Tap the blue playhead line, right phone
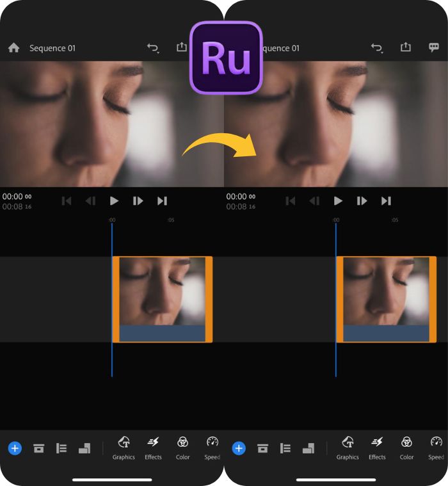The width and height of the screenshot is (448, 486). coord(336,300)
